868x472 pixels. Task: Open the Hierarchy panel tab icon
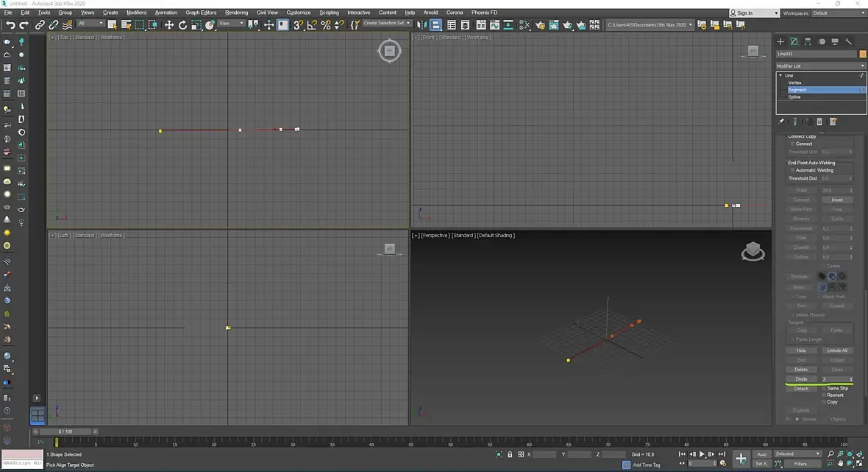click(808, 41)
